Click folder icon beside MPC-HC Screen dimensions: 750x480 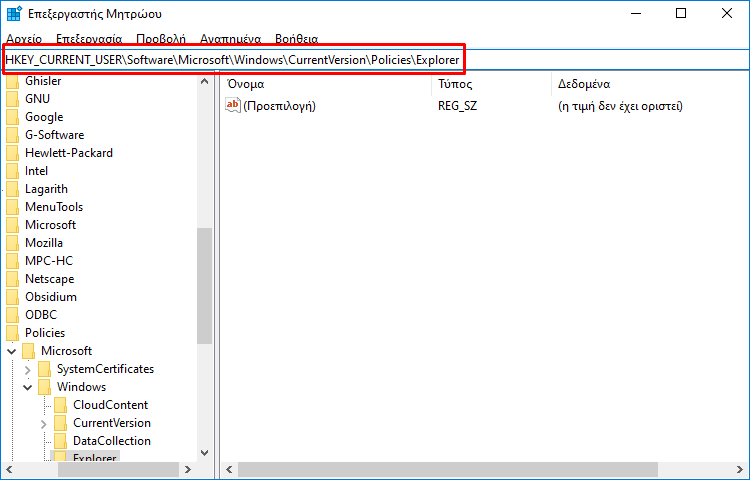tap(12, 261)
